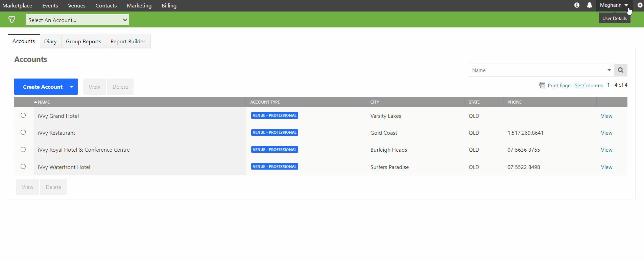Sort by the Name column arrow
This screenshot has width=644, height=261.
tap(35, 102)
